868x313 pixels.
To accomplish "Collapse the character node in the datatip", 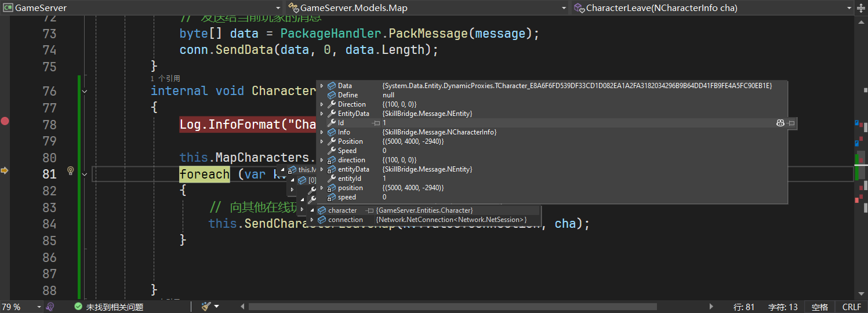I will pos(312,210).
